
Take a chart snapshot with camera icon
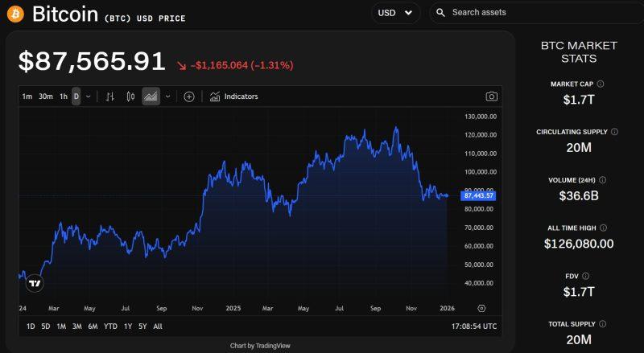click(x=491, y=96)
